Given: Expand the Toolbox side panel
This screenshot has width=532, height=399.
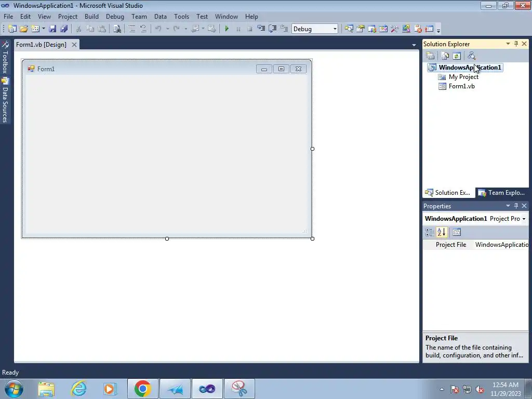Looking at the screenshot, I should [5, 57].
